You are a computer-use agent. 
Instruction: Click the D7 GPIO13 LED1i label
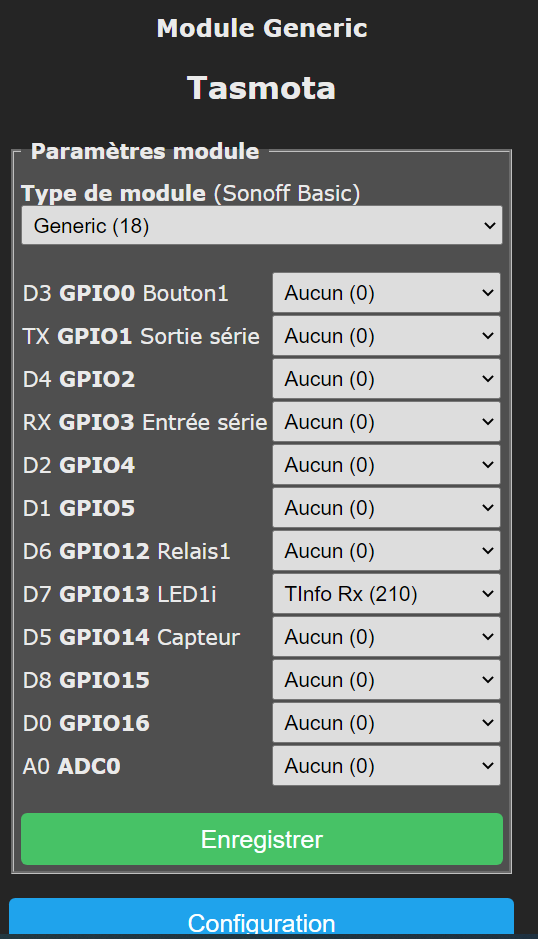(x=119, y=594)
